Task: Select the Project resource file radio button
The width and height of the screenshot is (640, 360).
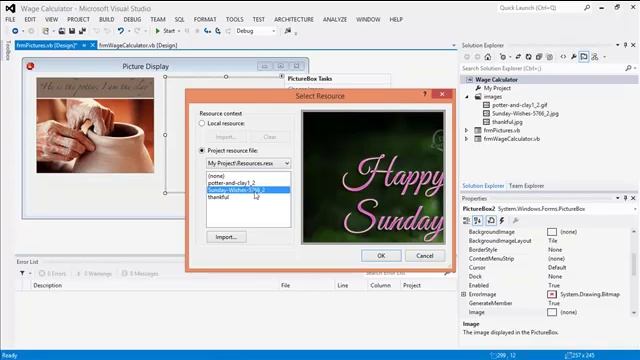Action: tap(202, 151)
